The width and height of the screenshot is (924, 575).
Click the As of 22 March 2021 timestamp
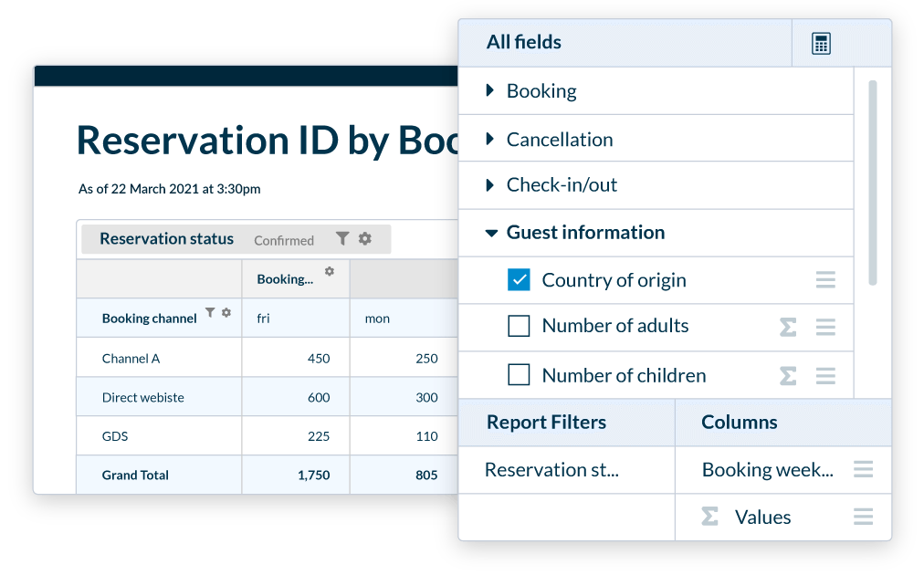coord(169,189)
